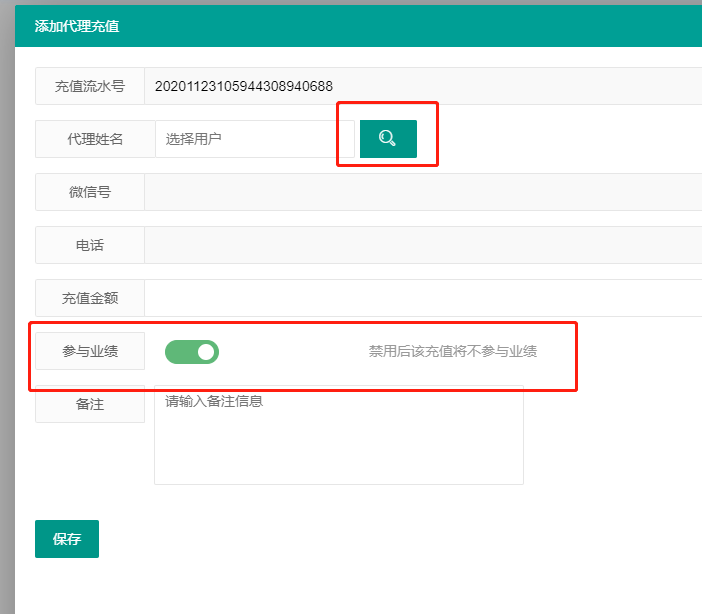
Task: Click the 微信号 label
Action: [90, 192]
